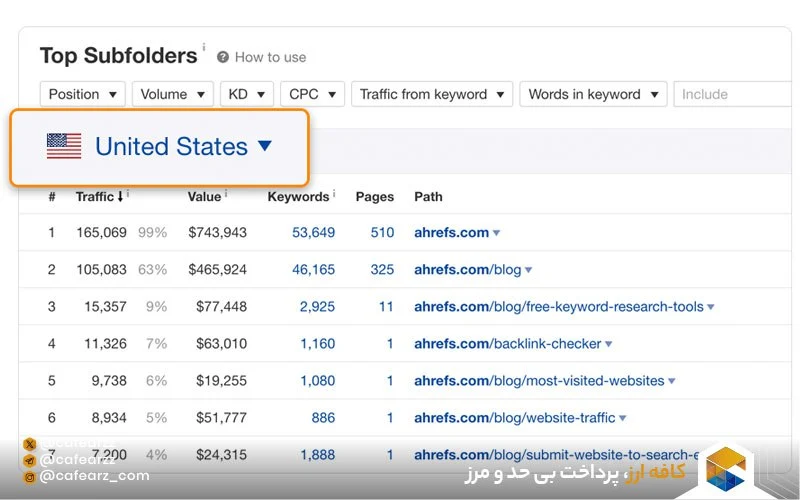The image size is (800, 500).
Task: Click the info icon beside Top Subfolders
Action: (x=204, y=47)
